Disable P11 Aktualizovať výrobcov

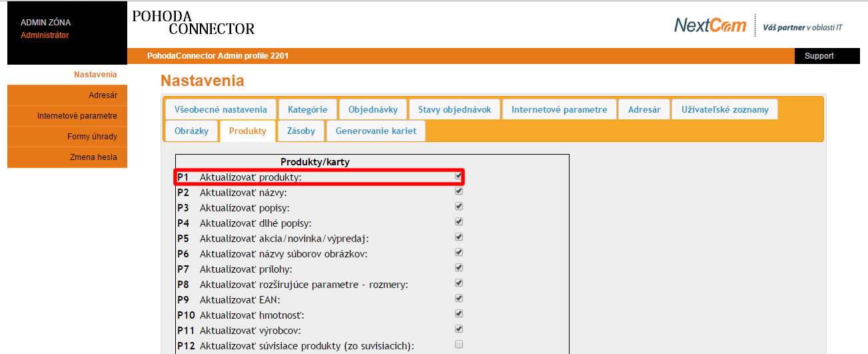point(458,329)
